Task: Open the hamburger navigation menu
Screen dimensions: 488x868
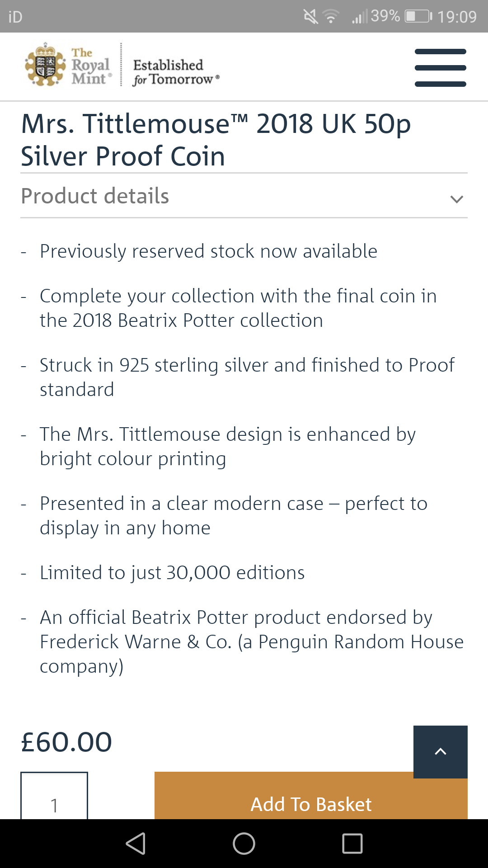Action: point(441,68)
